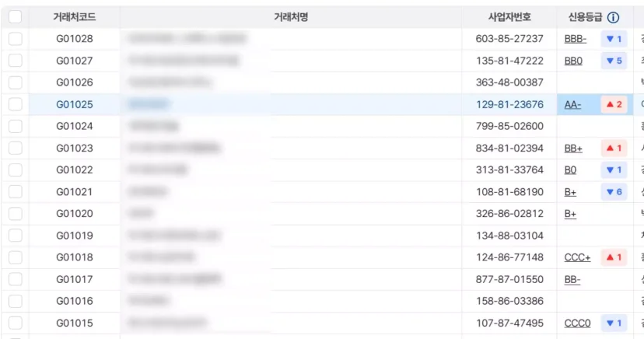Click the up 1 badge beside CCC+
644x339 pixels.
coord(614,257)
